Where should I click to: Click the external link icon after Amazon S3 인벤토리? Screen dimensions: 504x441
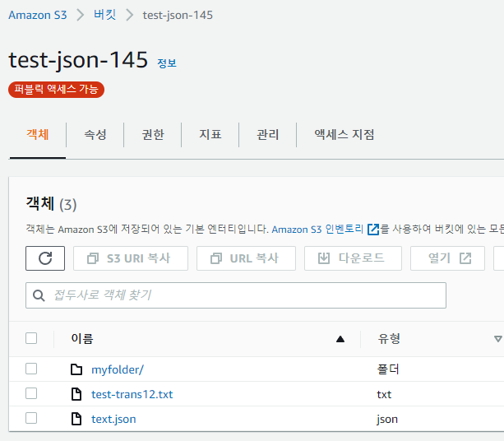click(373, 230)
